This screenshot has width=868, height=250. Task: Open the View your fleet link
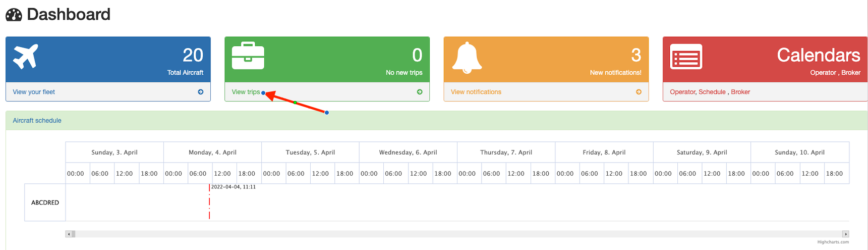pos(34,92)
